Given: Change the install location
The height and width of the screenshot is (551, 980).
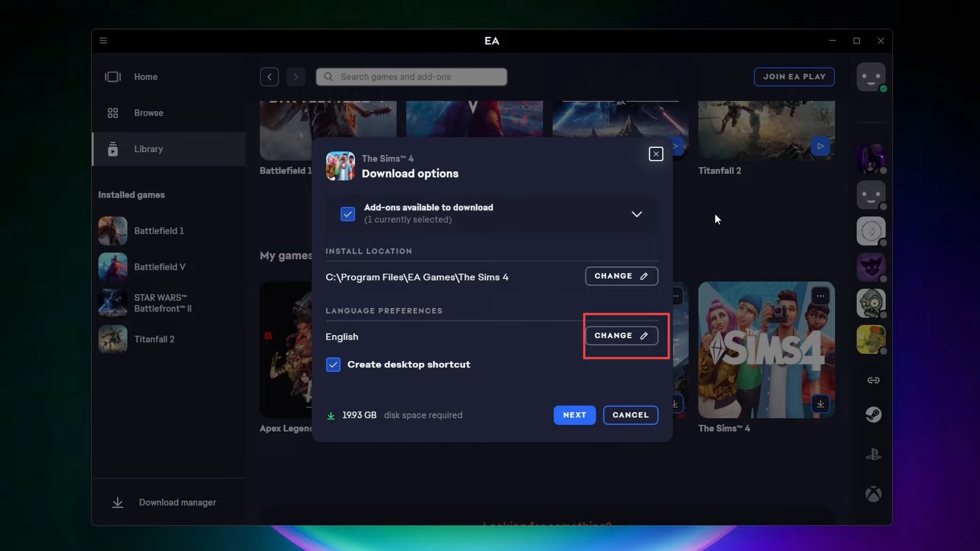Looking at the screenshot, I should [621, 276].
